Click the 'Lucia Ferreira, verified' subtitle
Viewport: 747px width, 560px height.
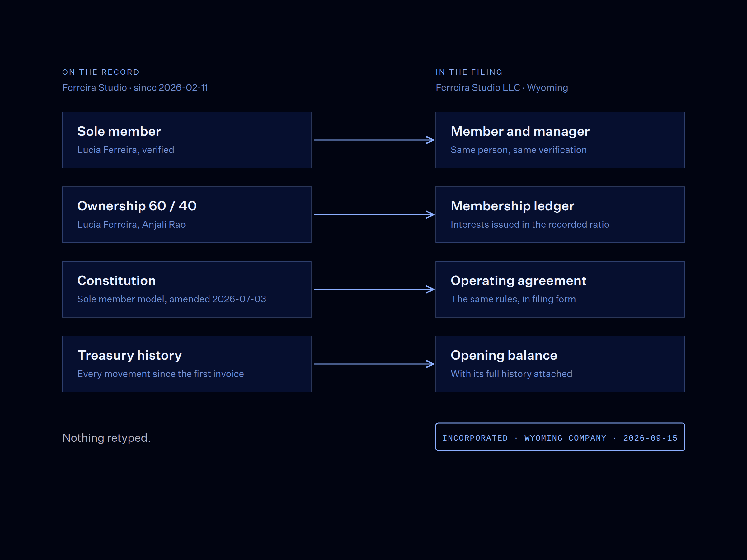click(x=126, y=150)
